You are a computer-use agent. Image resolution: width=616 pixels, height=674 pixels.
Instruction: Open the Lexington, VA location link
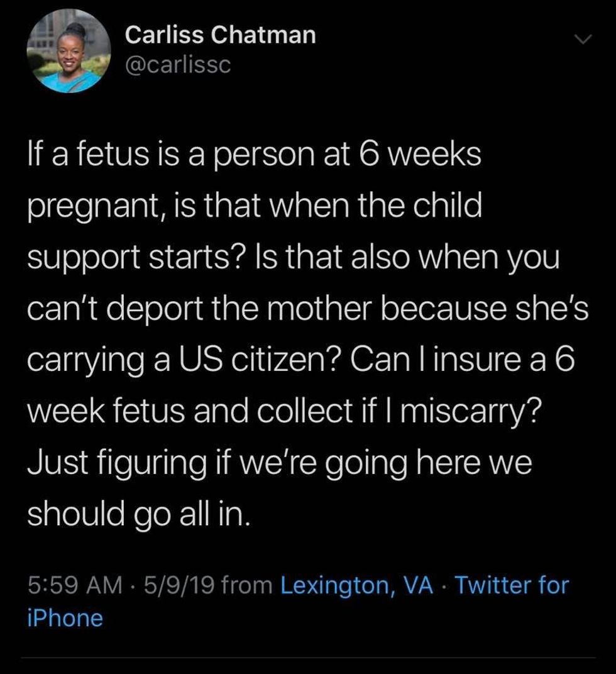pos(356,585)
